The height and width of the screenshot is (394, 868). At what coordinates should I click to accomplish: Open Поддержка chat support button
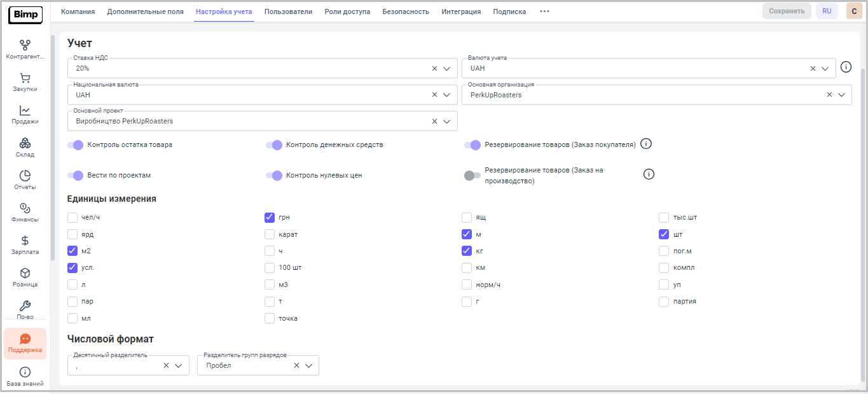pyautogui.click(x=25, y=344)
